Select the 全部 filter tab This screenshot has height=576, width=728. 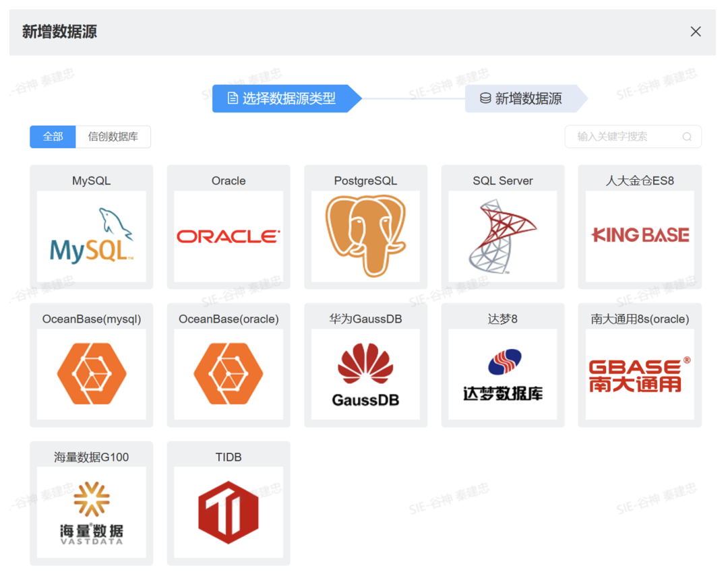tap(53, 137)
